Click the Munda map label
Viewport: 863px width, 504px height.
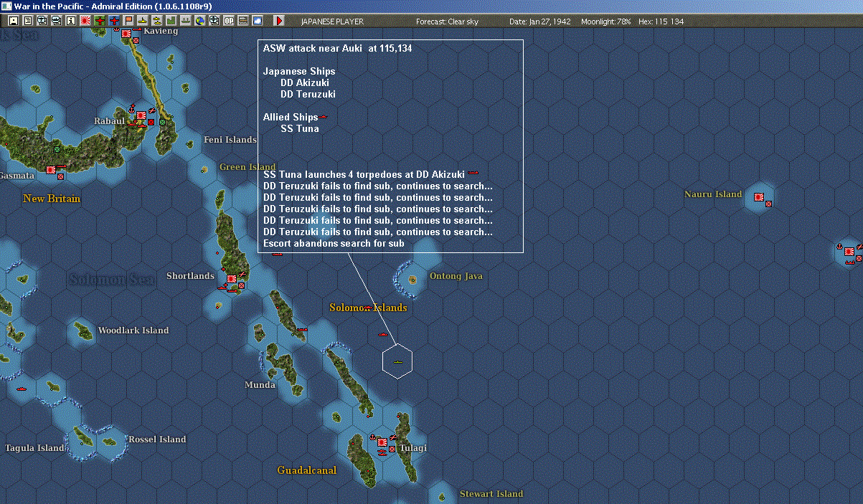coord(260,385)
